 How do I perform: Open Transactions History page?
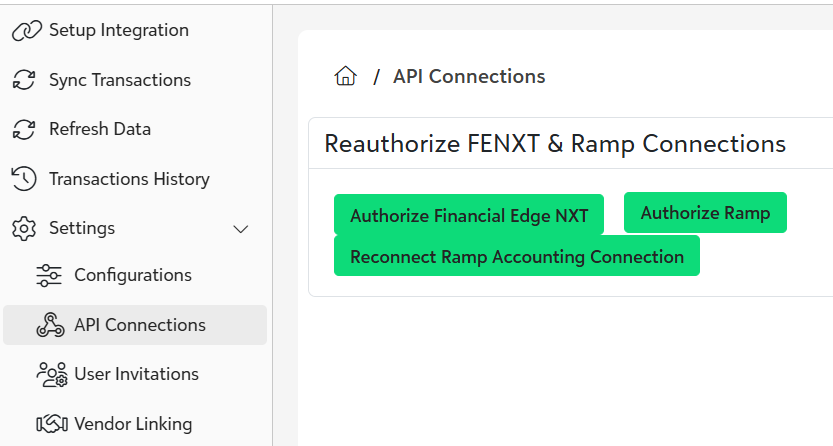click(x=129, y=179)
